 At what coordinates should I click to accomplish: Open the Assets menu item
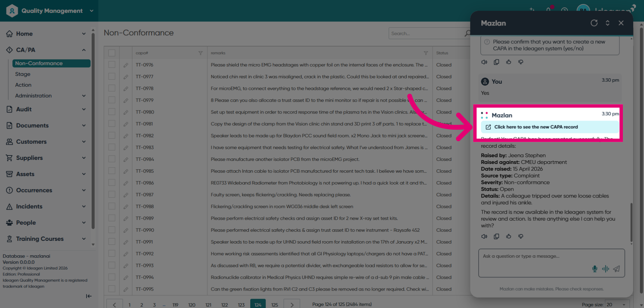[x=25, y=174]
